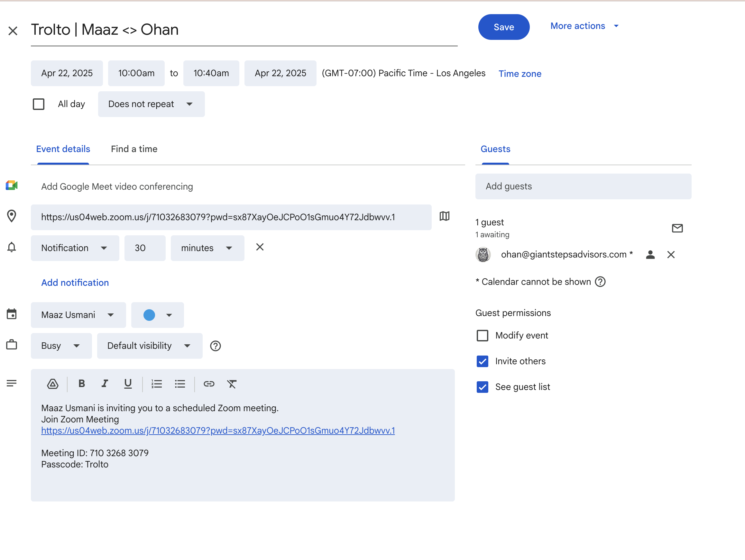This screenshot has height=560, width=745.
Task: Click the '1 awaiting' guest status text
Action: coord(492,235)
